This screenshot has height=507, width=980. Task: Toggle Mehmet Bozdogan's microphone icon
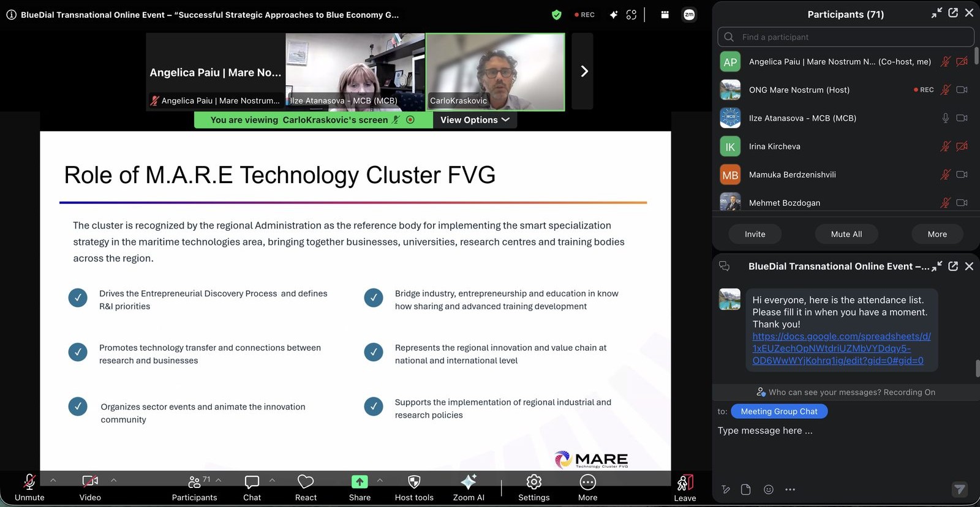click(x=946, y=203)
